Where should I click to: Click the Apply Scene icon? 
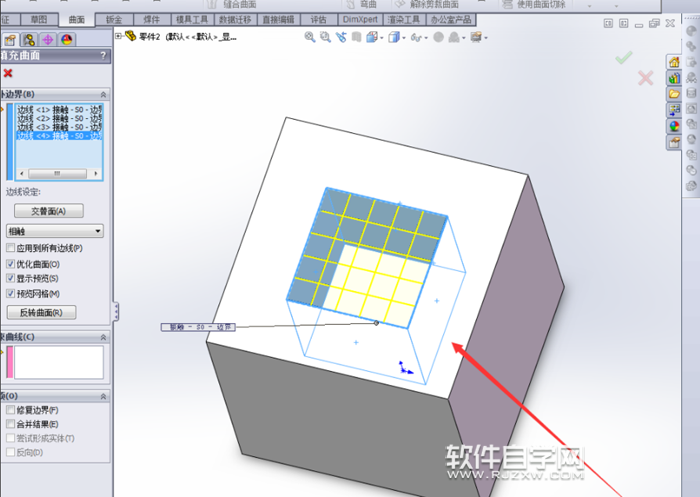point(454,37)
